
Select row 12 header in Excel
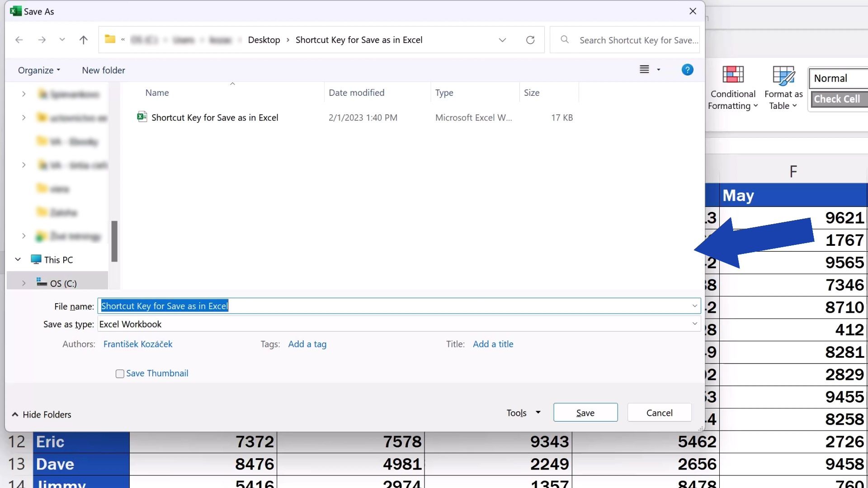pos(17,442)
